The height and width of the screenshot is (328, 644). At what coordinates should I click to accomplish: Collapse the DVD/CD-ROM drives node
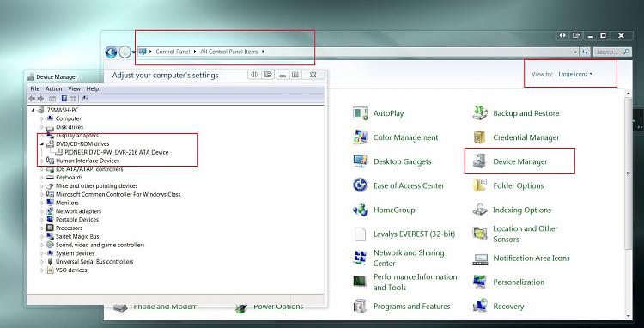[42, 144]
